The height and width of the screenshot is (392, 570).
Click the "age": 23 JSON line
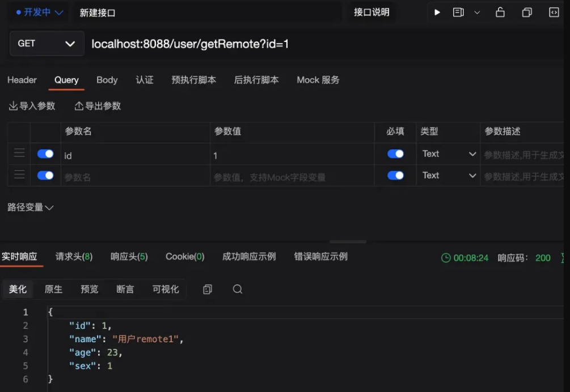(96, 352)
